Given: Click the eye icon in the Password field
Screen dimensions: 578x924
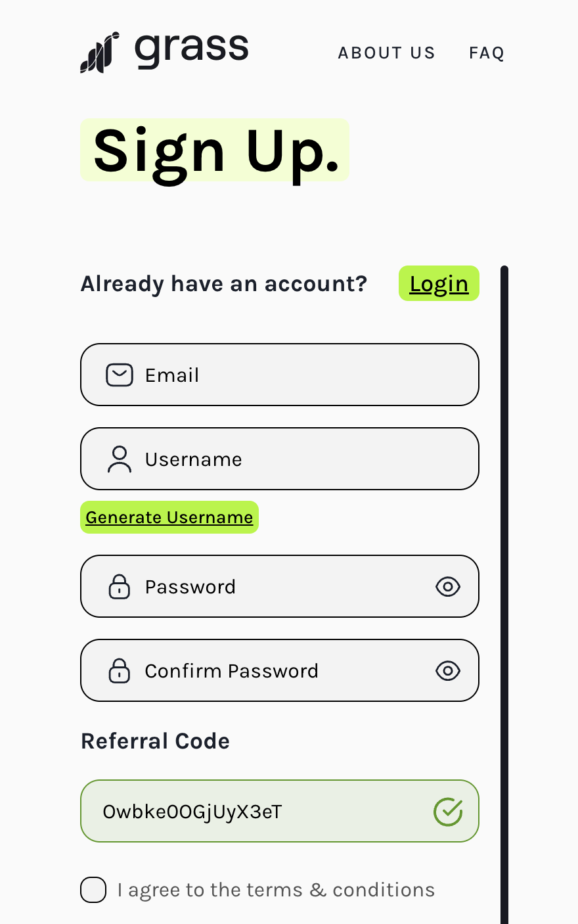Looking at the screenshot, I should [x=448, y=586].
